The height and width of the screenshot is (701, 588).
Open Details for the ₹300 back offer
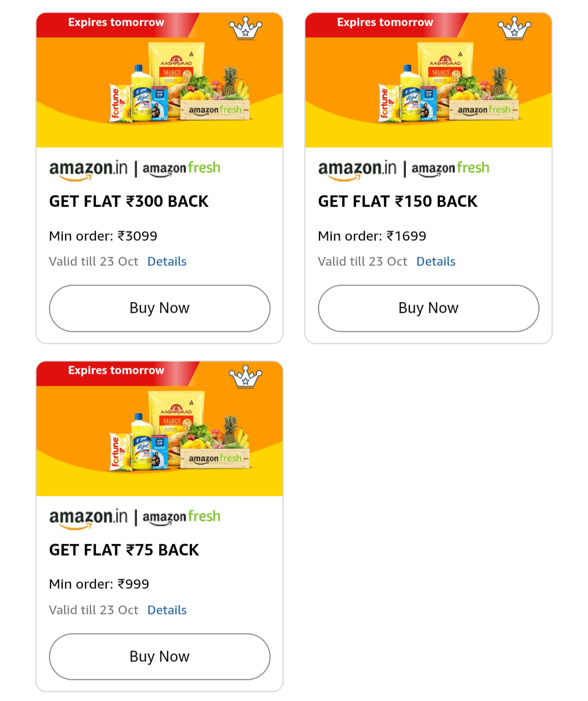[167, 261]
